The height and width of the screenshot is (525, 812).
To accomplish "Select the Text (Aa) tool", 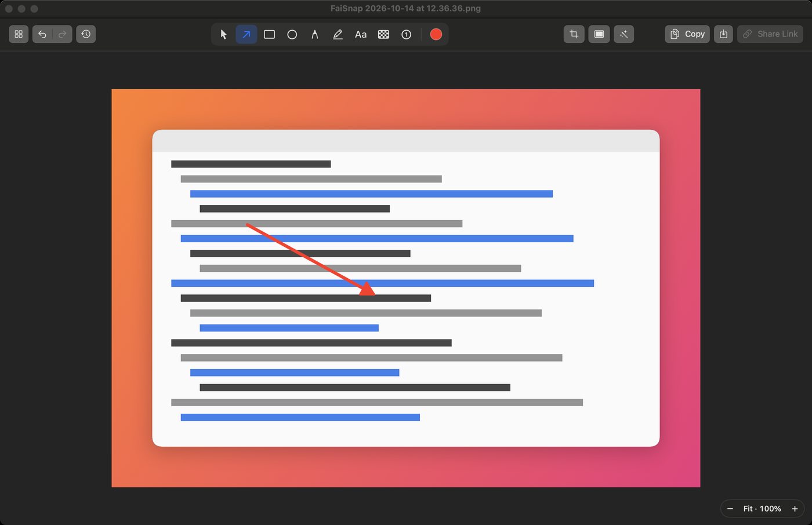I will click(361, 34).
